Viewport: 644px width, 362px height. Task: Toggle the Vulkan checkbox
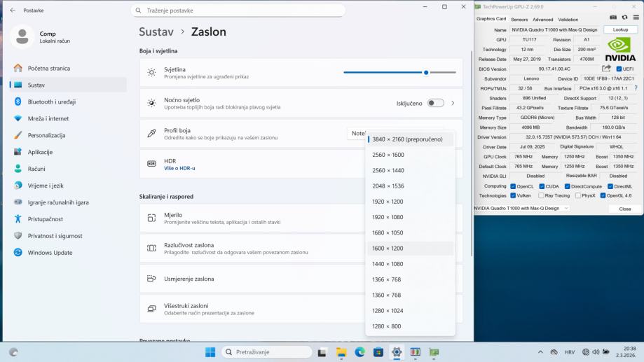(513, 195)
